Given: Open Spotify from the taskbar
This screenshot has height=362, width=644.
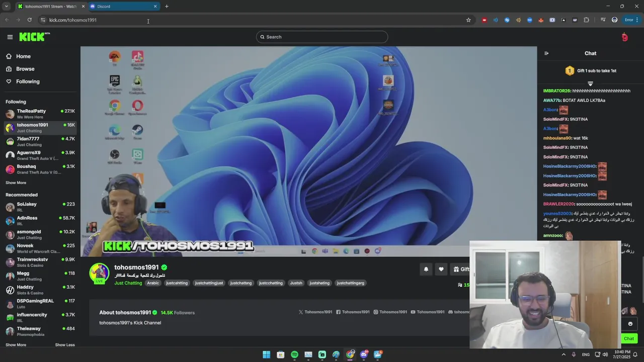Looking at the screenshot, I should 294,354.
